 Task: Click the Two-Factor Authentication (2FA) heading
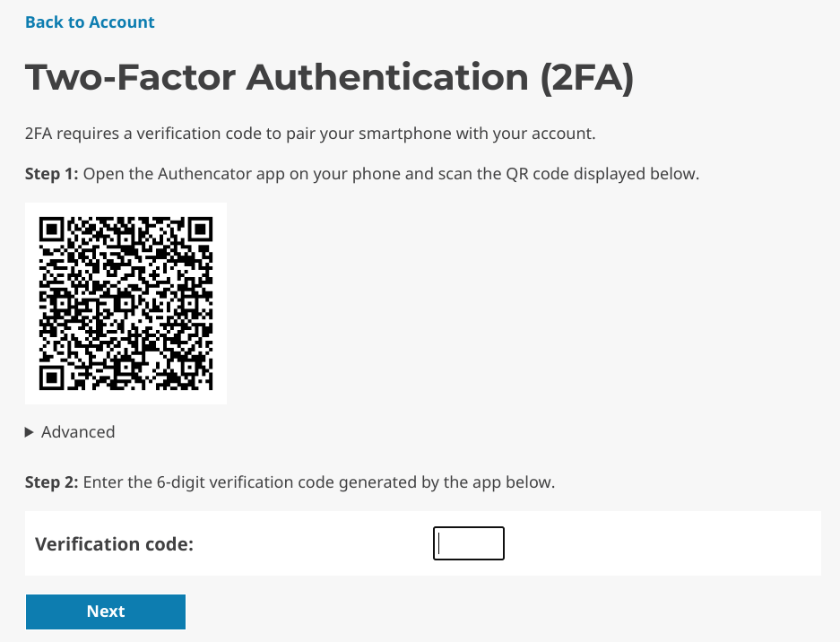point(330,78)
